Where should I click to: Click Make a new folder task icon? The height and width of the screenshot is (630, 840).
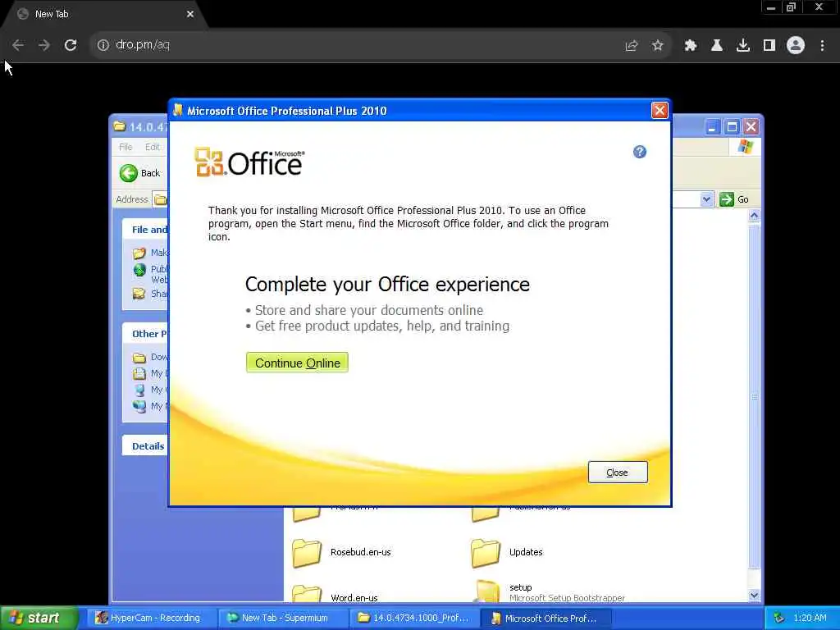pos(139,253)
